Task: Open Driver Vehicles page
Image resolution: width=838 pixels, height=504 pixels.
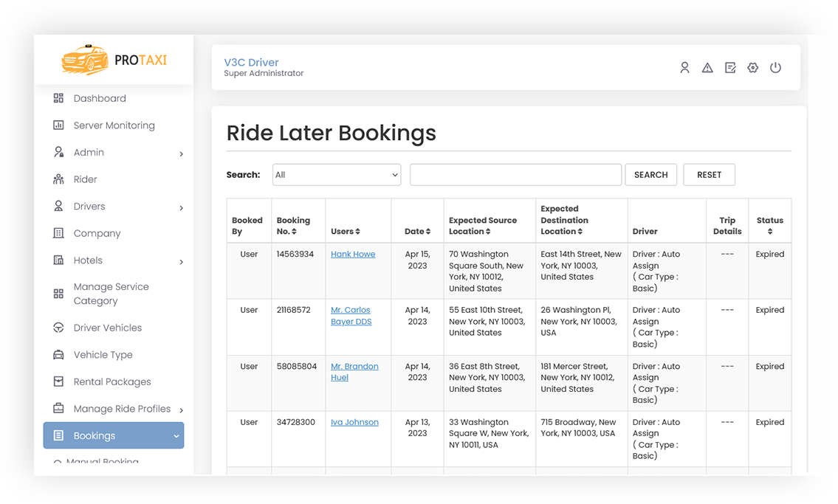Action: click(108, 328)
